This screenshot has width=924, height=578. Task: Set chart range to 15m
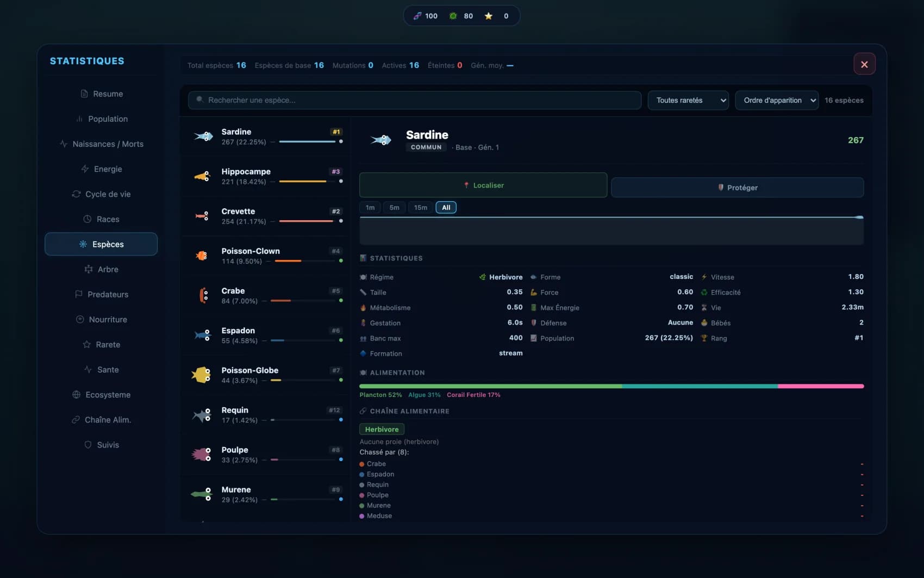click(x=420, y=207)
